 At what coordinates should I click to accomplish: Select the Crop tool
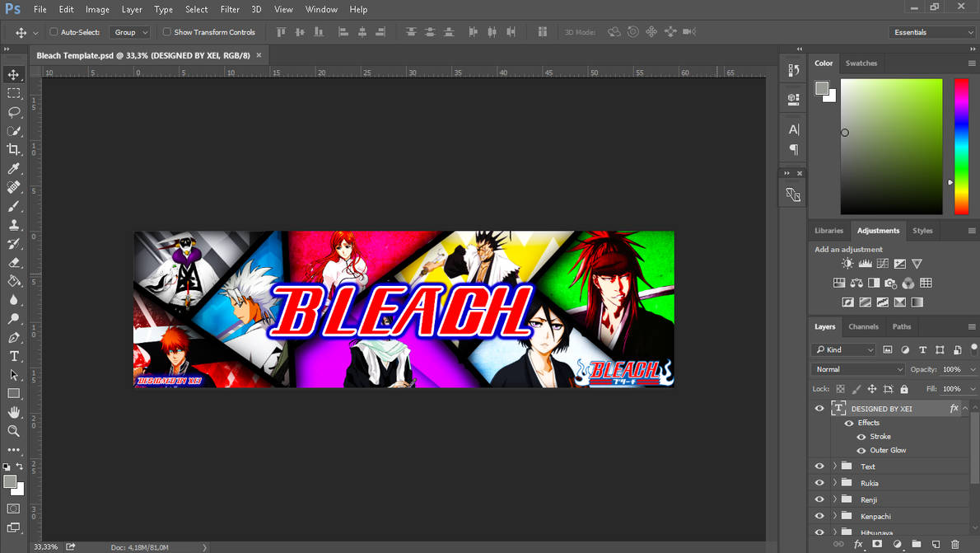point(13,149)
